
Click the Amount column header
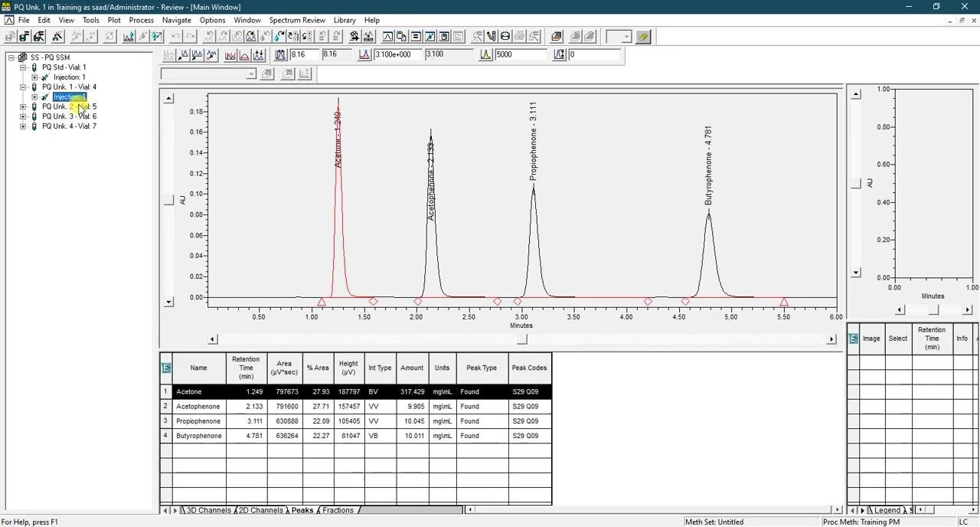tap(412, 368)
